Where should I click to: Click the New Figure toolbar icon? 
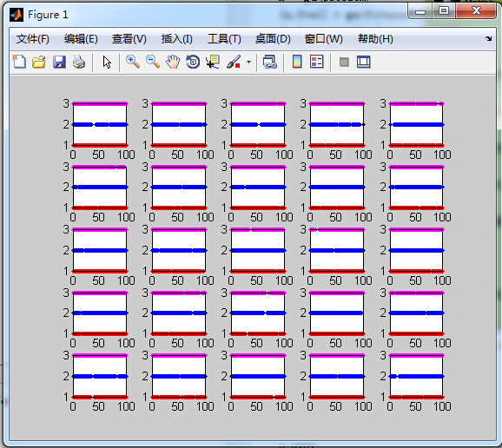(19, 62)
